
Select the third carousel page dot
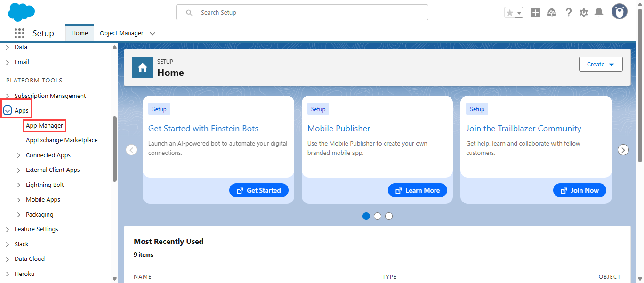coord(389,216)
